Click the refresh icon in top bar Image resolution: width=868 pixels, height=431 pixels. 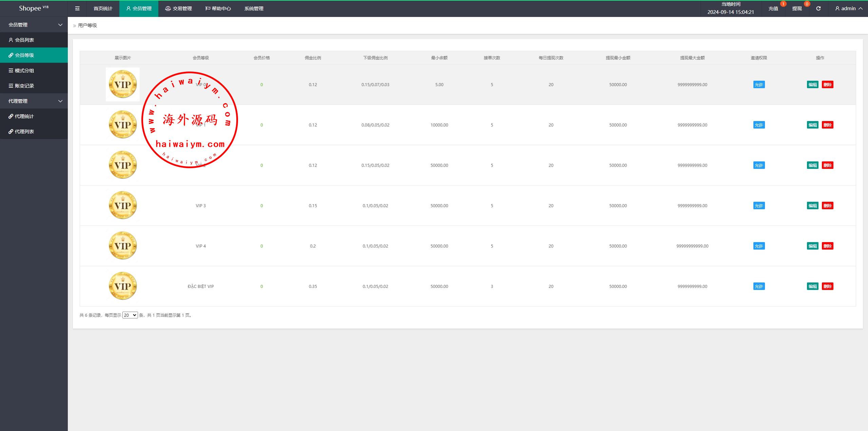click(x=818, y=8)
